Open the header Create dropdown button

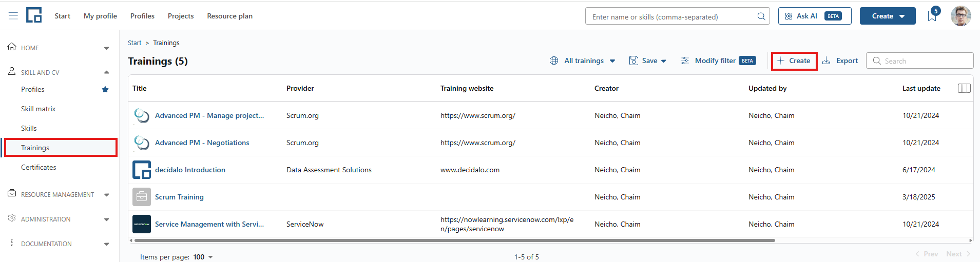(x=888, y=16)
